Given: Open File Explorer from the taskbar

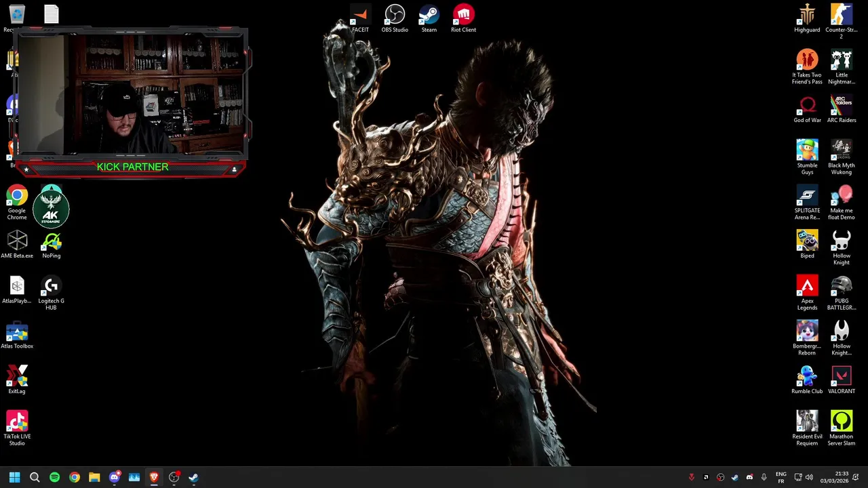Looking at the screenshot, I should [x=94, y=477].
